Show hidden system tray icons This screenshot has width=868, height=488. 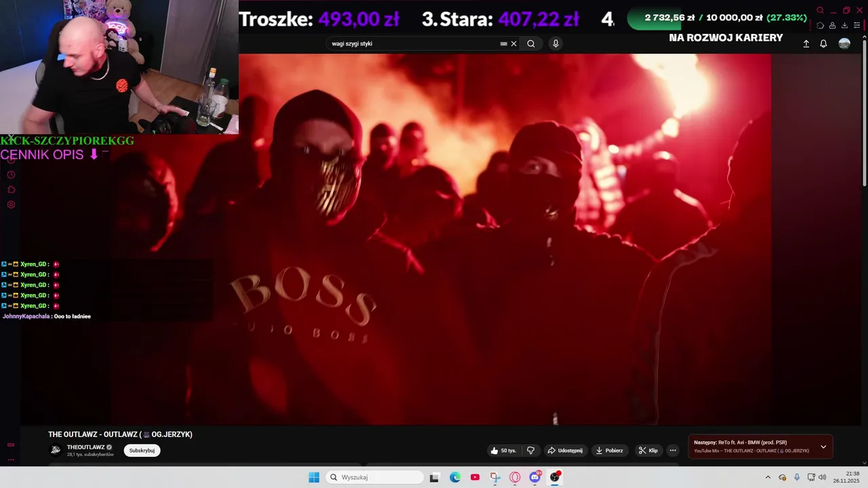[768, 477]
